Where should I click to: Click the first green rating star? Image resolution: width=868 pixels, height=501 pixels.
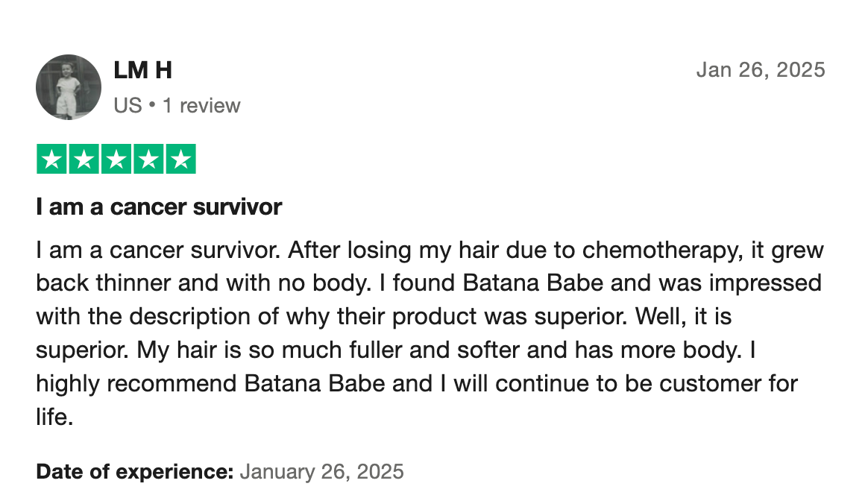point(51,160)
